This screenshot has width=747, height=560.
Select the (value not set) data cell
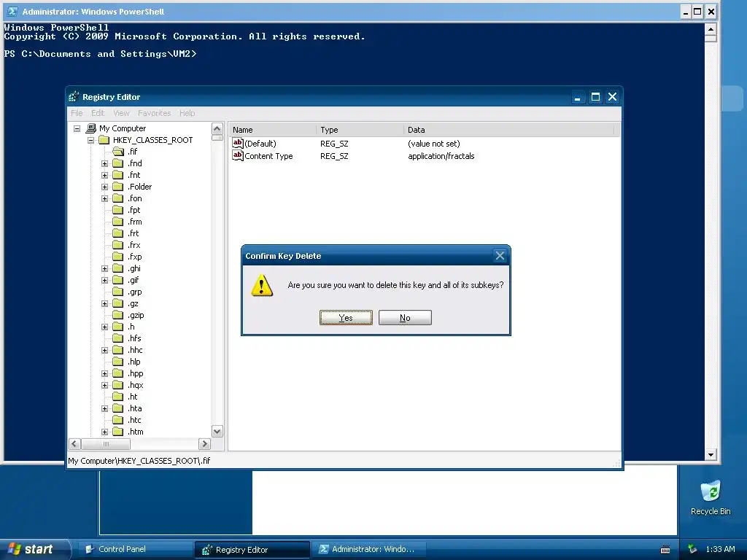[433, 144]
